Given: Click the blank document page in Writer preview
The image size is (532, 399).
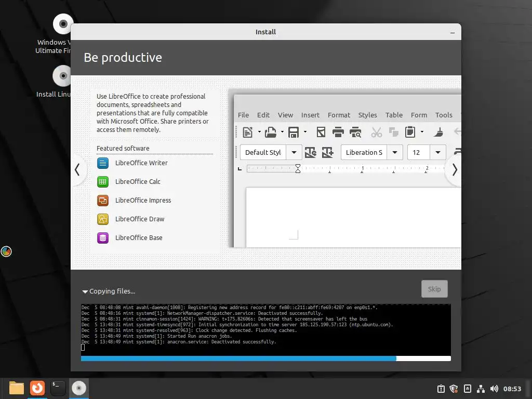Looking at the screenshot, I should (353, 218).
